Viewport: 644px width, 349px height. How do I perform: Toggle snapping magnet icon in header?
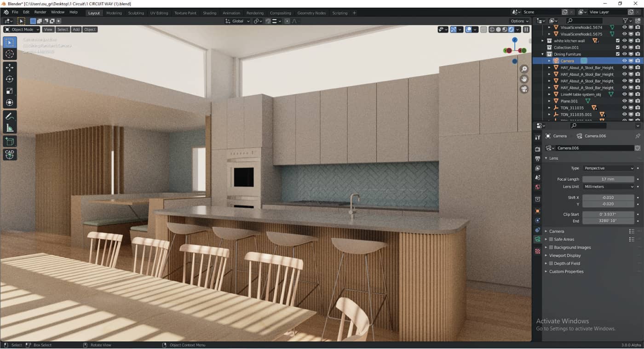coord(268,21)
